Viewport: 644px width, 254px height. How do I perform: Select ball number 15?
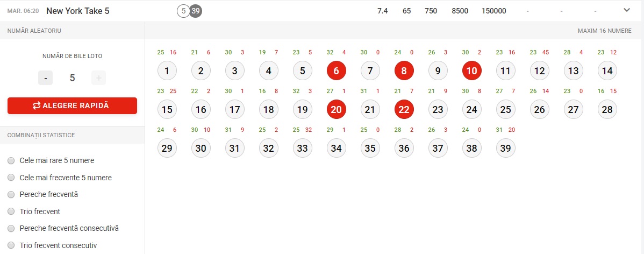coord(167,109)
